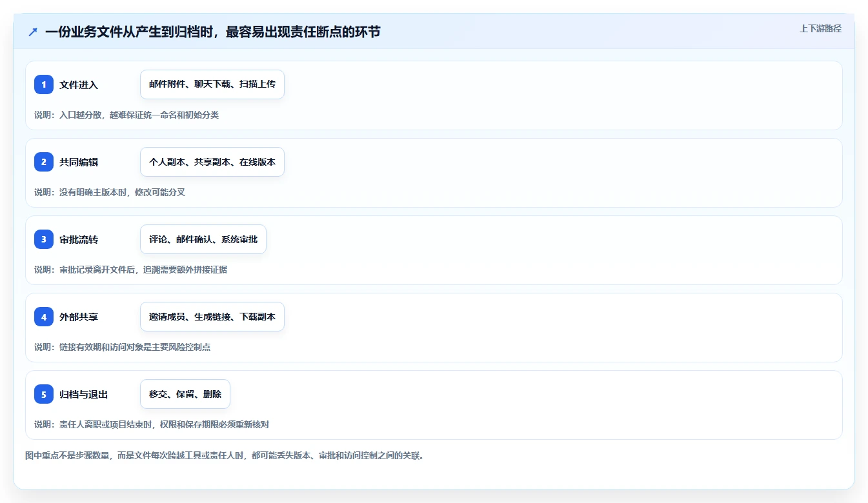Click the note 审批记录离开文件后

point(130,270)
